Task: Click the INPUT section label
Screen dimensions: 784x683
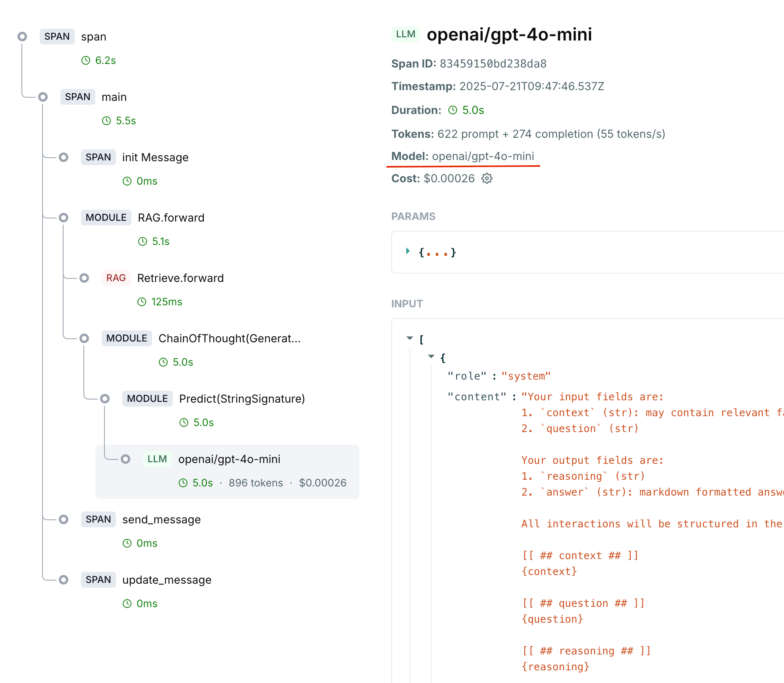Action: point(407,304)
